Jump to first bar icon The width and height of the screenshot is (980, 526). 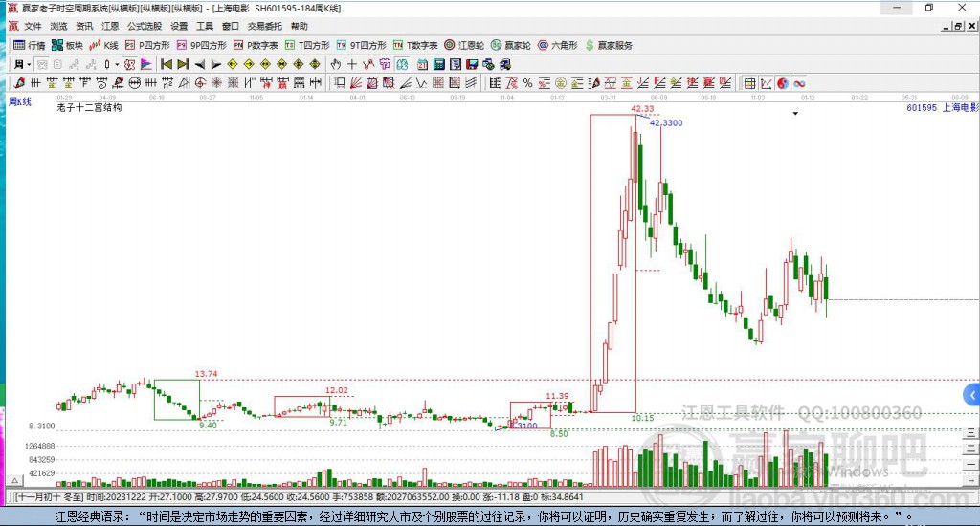pyautogui.click(x=167, y=64)
